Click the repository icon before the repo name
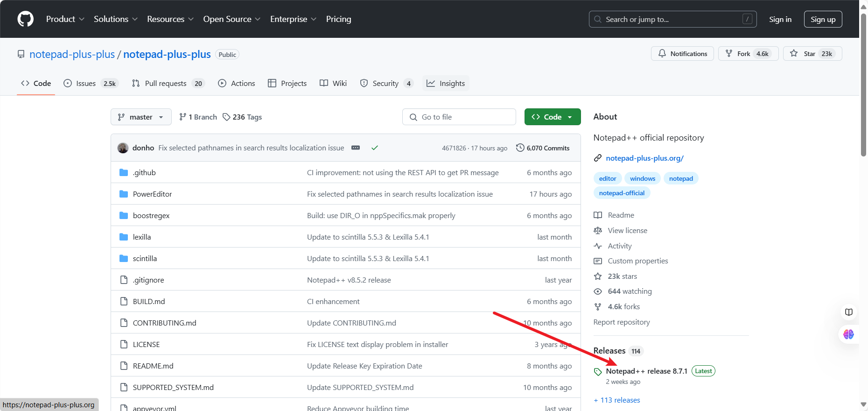Screen dimensions: 868x411 (x=21, y=54)
